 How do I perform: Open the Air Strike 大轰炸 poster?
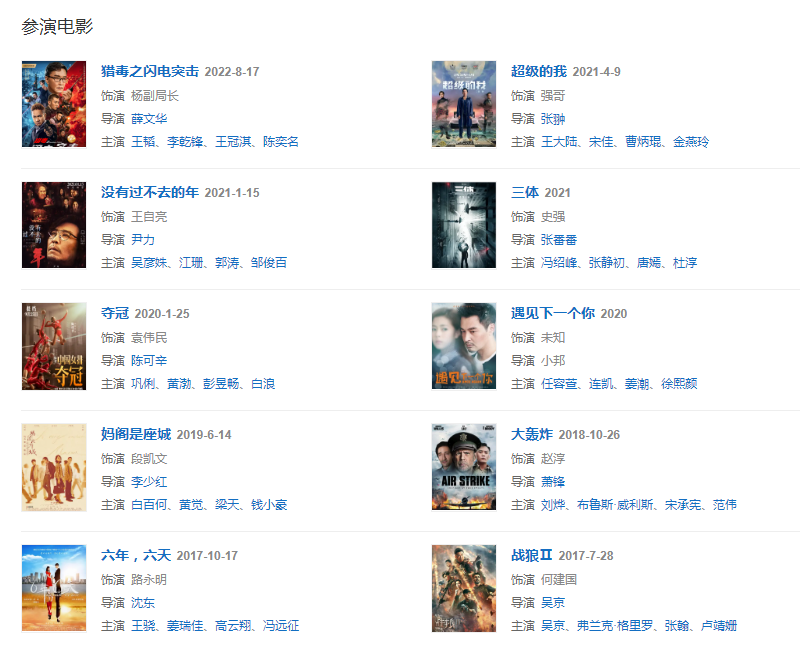pyautogui.click(x=464, y=467)
